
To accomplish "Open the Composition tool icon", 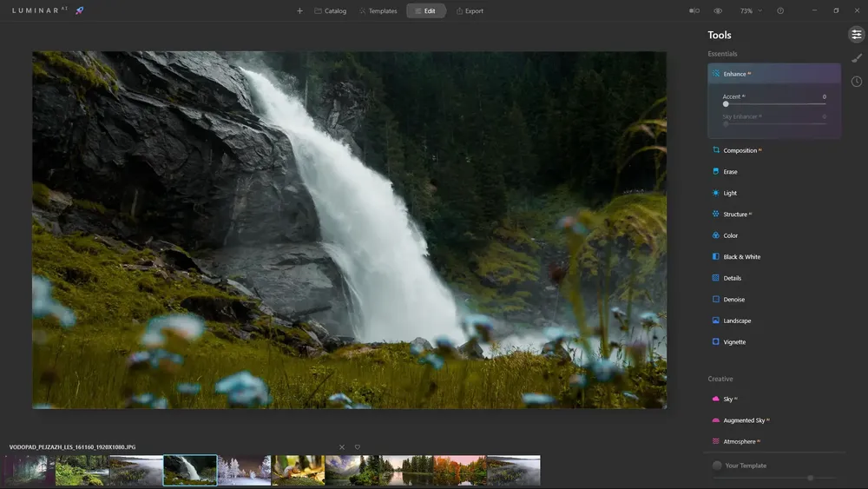I will (716, 150).
